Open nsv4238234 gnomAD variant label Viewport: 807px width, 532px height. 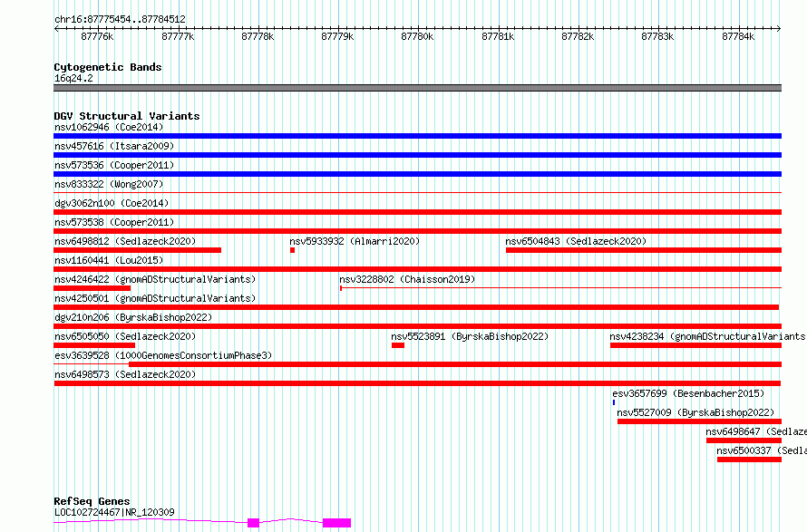point(707,336)
